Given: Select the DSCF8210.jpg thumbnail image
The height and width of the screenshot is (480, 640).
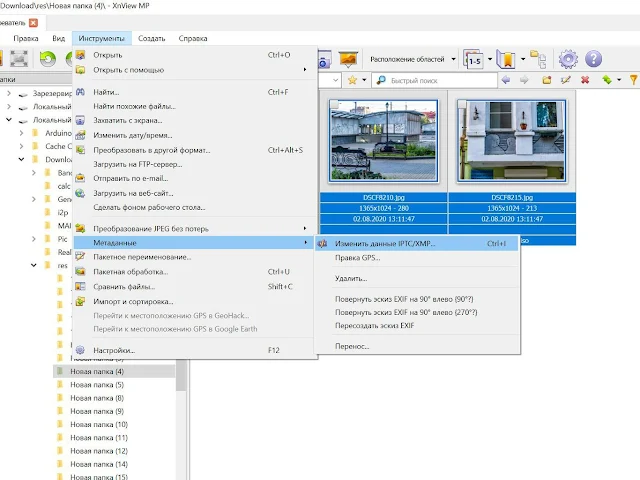Looking at the screenshot, I should [383, 141].
